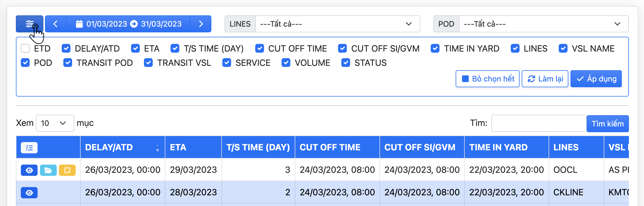This screenshot has width=644, height=206.
Task: Click the calendar date range picker
Action: pos(128,24)
